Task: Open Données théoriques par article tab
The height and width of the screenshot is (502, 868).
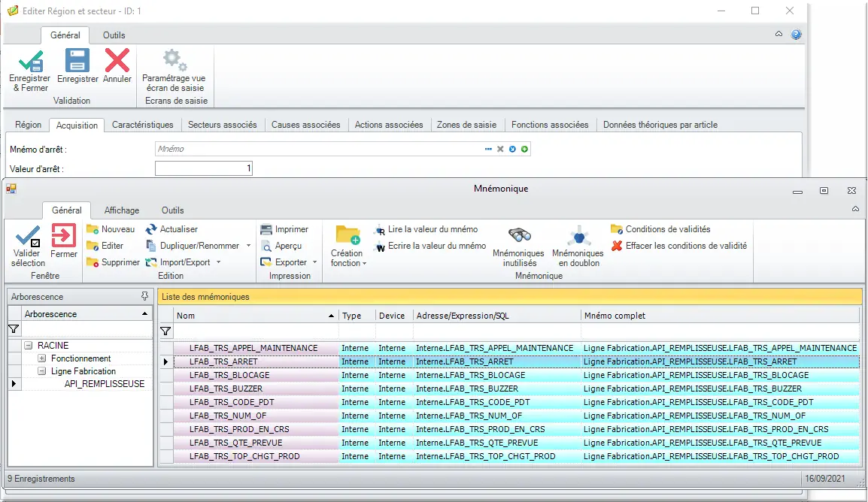Action: point(660,125)
